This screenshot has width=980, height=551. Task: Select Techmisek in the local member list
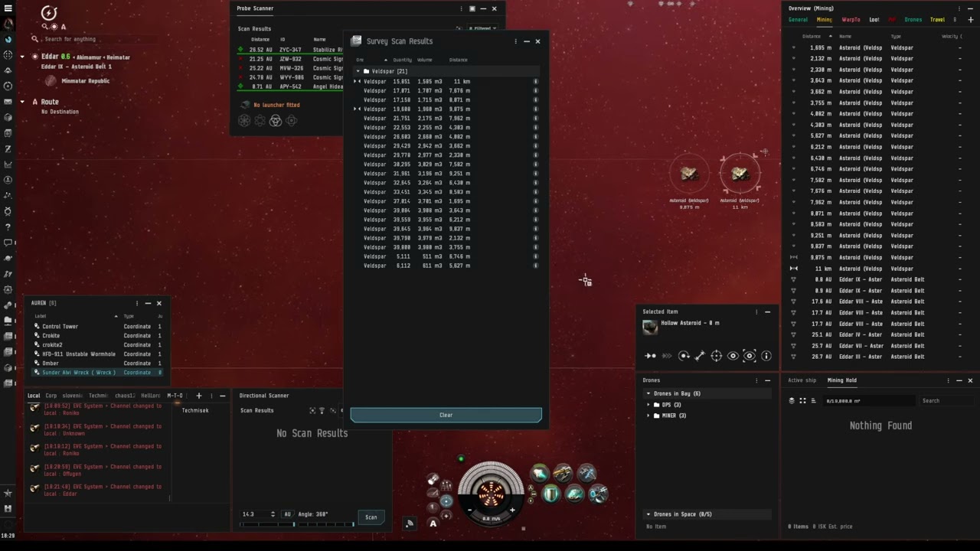(195, 410)
